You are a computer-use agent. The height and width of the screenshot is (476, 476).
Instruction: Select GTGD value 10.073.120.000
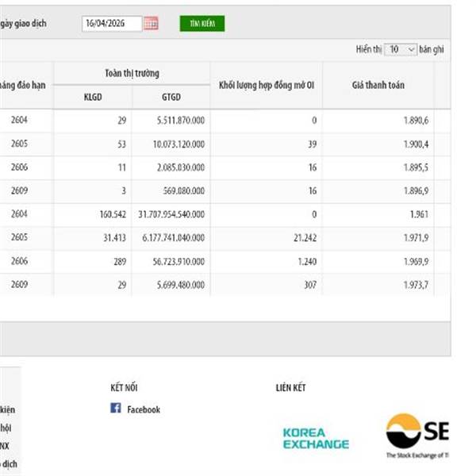[x=178, y=144]
